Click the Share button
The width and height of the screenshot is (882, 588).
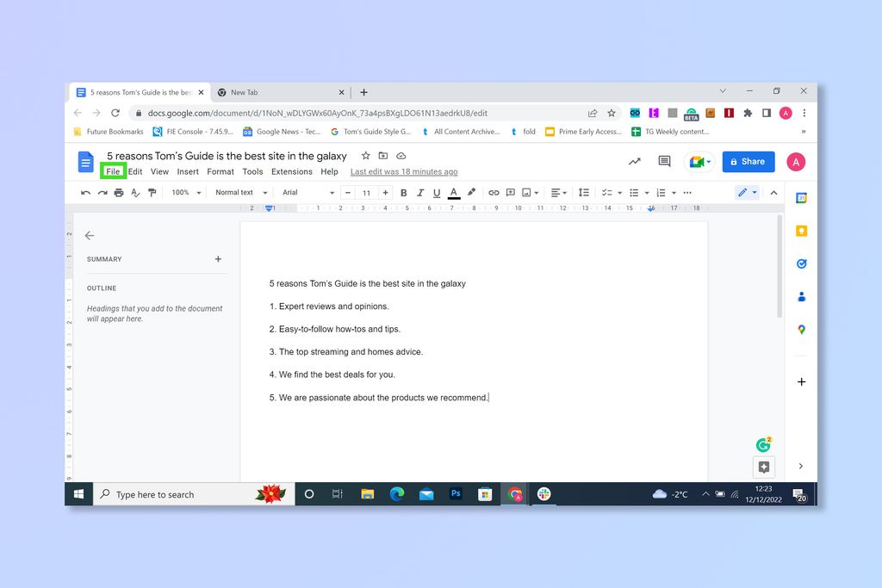[748, 162]
